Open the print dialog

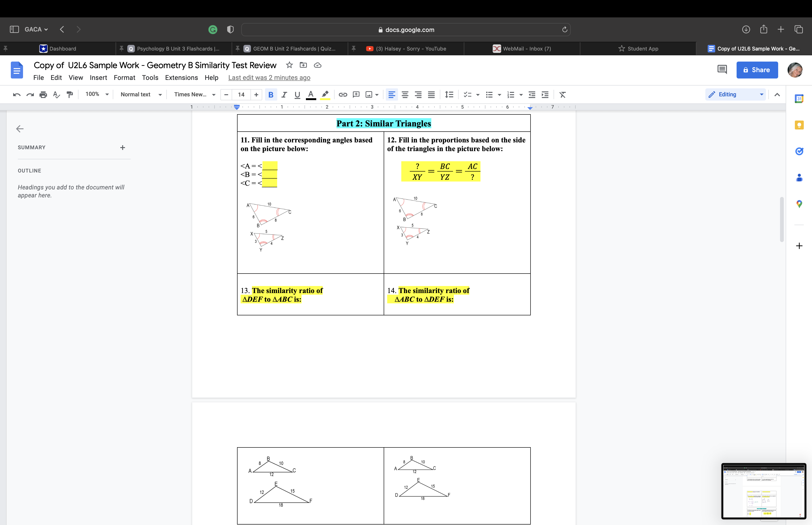coord(43,94)
